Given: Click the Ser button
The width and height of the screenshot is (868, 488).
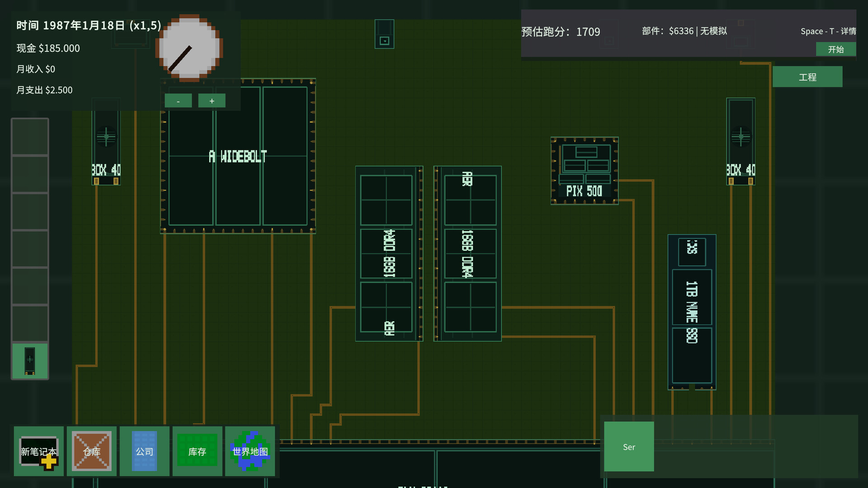Looking at the screenshot, I should 629,446.
